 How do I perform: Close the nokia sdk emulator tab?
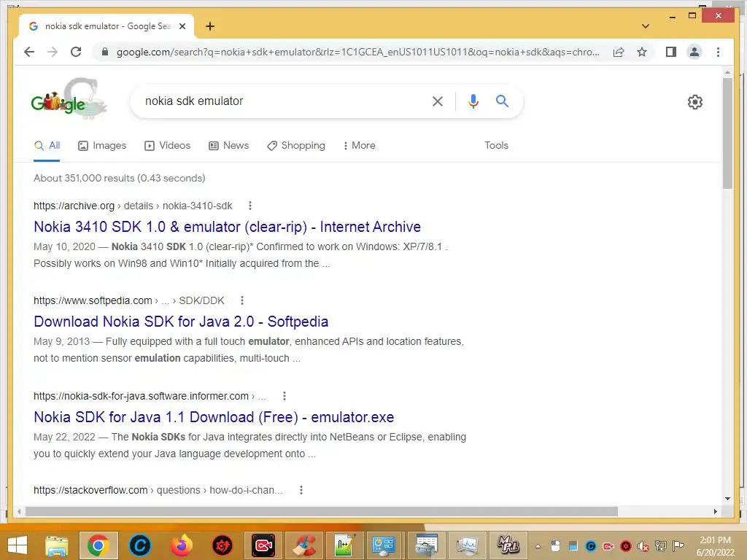pos(182,27)
